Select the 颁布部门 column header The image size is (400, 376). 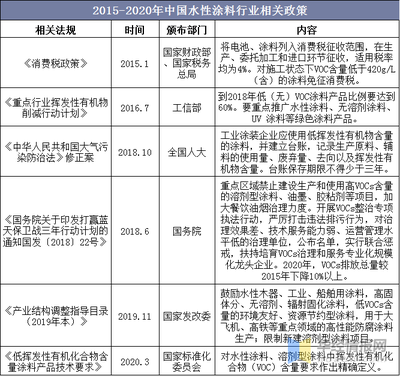tap(187, 30)
